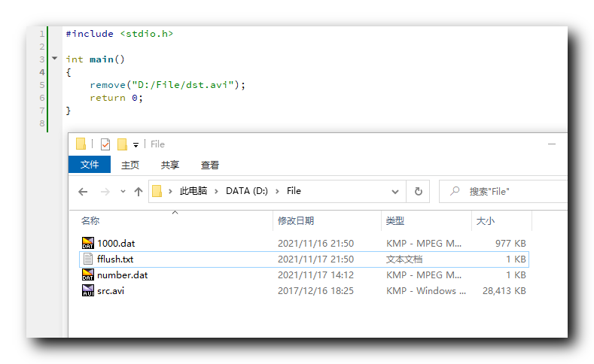594x364 pixels.
Task: Click the Forward navigation arrow
Action: pyautogui.click(x=105, y=192)
